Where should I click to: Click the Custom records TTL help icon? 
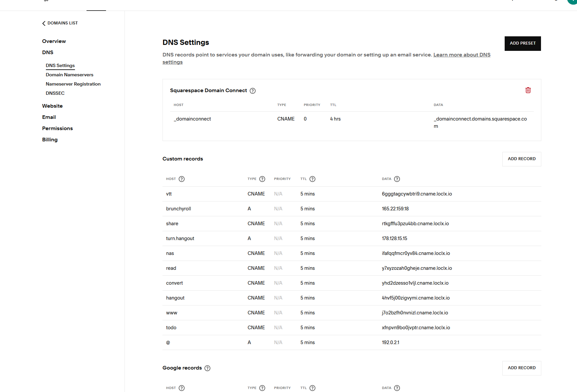pyautogui.click(x=312, y=179)
